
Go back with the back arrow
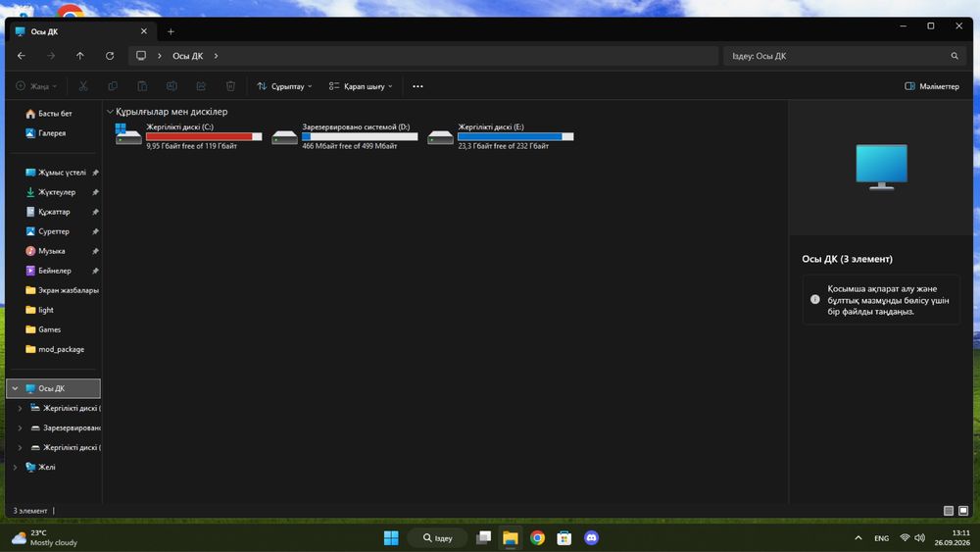click(x=22, y=56)
